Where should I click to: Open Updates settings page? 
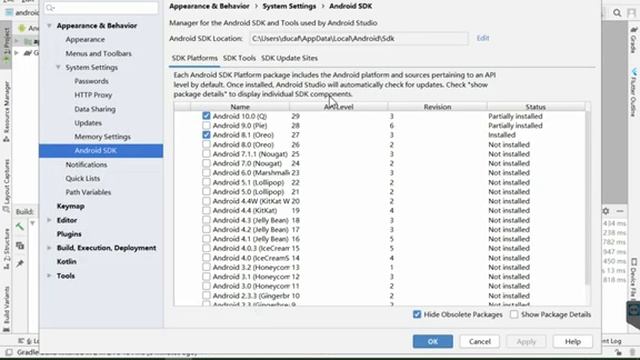coord(88,123)
